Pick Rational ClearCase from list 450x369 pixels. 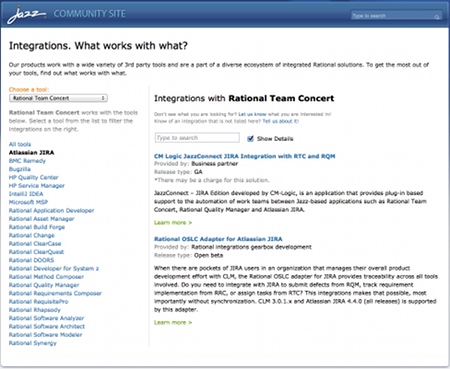click(x=35, y=243)
